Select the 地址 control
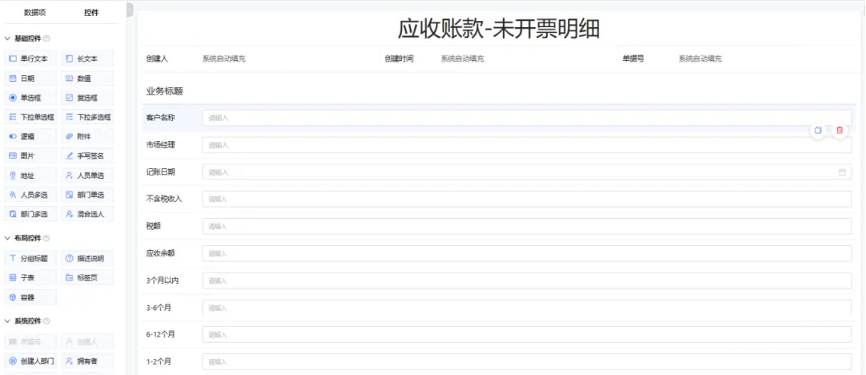This screenshot has height=375, width=866. [x=30, y=176]
